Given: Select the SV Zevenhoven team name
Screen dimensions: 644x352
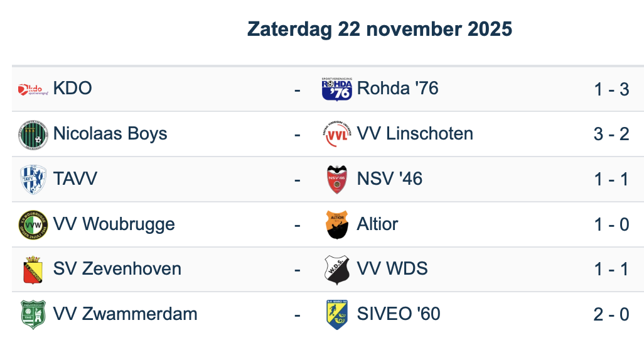Looking at the screenshot, I should click(117, 269).
